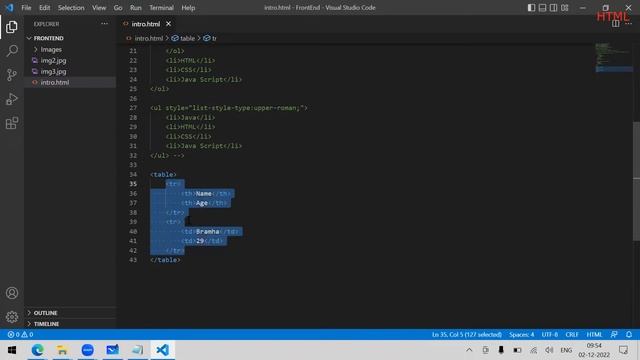The width and height of the screenshot is (640, 360).
Task: Click intro.html in the breadcrumb
Action: pos(149,38)
